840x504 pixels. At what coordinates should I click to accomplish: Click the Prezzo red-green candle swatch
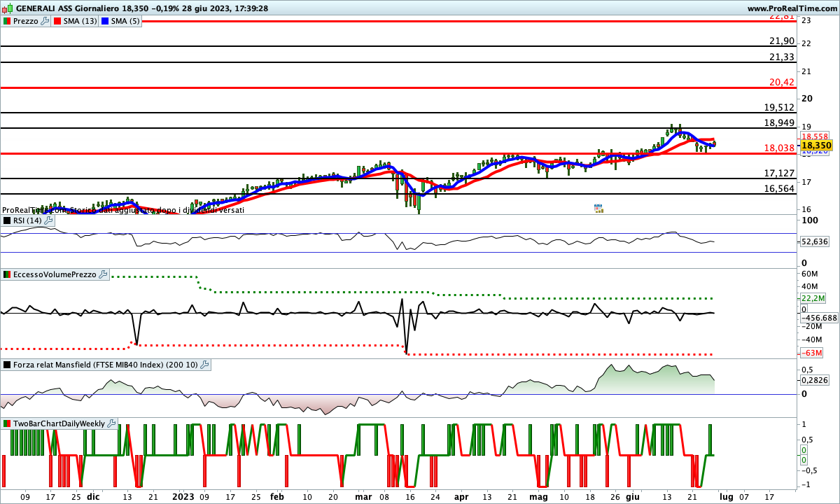point(7,21)
